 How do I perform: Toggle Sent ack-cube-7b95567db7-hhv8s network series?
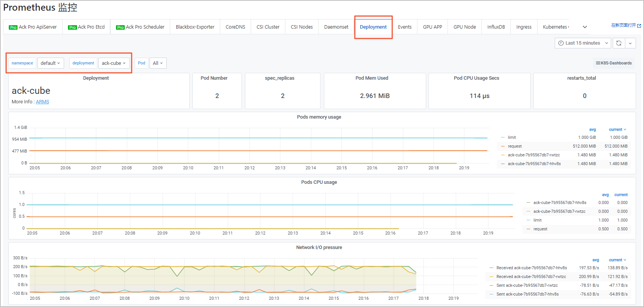[x=527, y=294]
